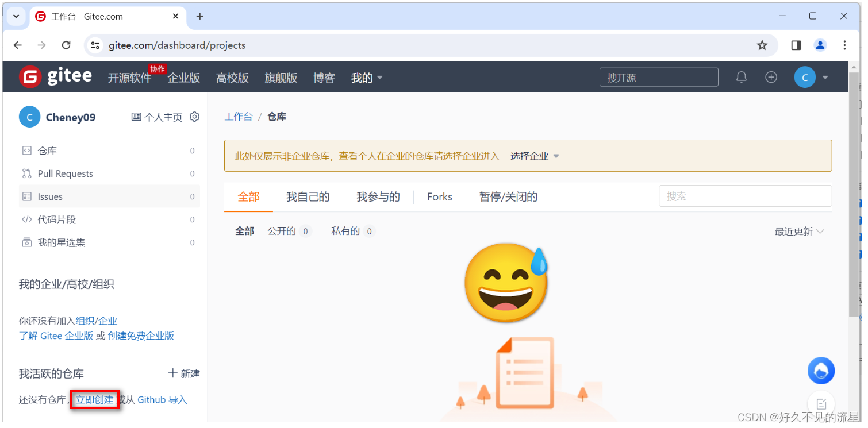The height and width of the screenshot is (428, 868).
Task: Open account settings gear next to 个人主页
Action: click(194, 117)
